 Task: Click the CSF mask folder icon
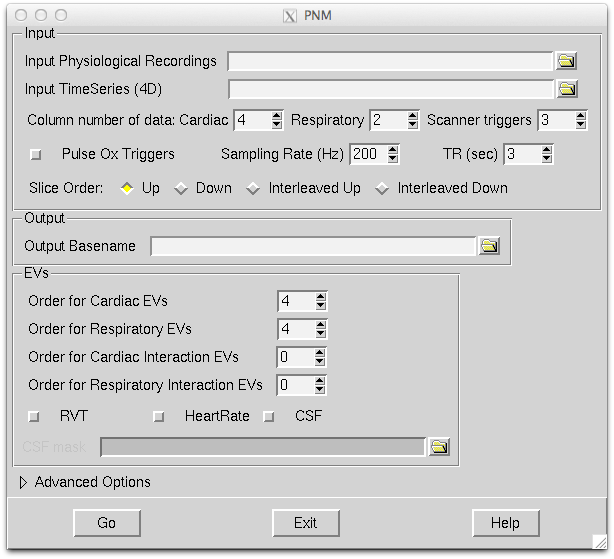[x=439, y=447]
